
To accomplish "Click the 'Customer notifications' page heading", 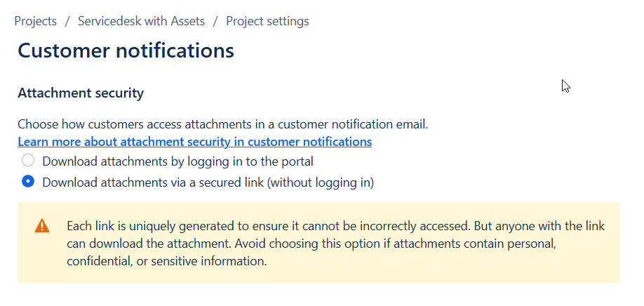I will (x=126, y=51).
